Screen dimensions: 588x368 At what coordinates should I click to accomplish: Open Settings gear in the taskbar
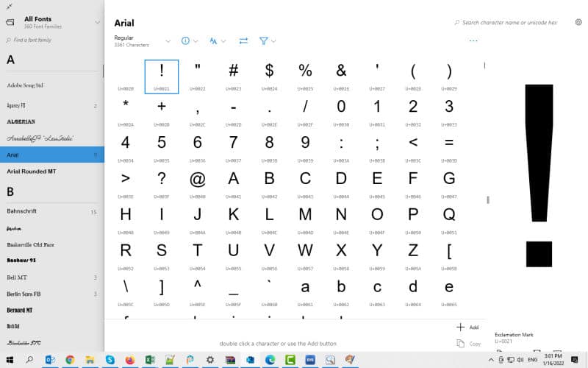pyautogui.click(x=210, y=360)
